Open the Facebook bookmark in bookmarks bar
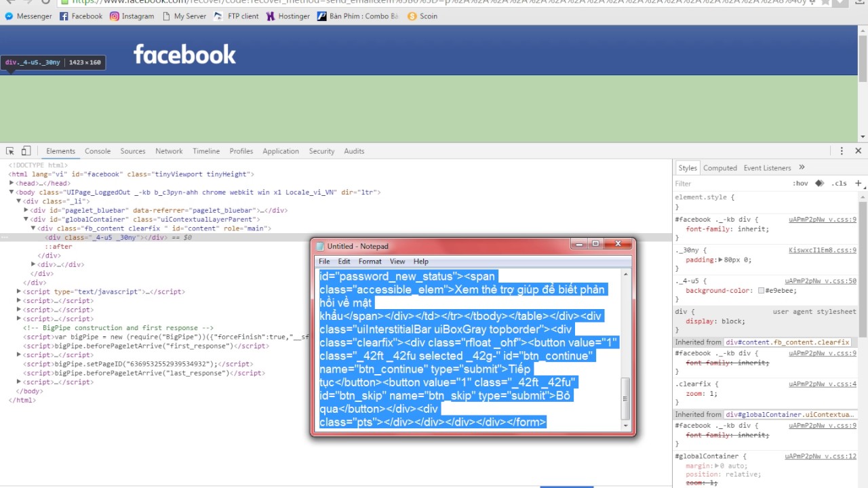 point(81,16)
